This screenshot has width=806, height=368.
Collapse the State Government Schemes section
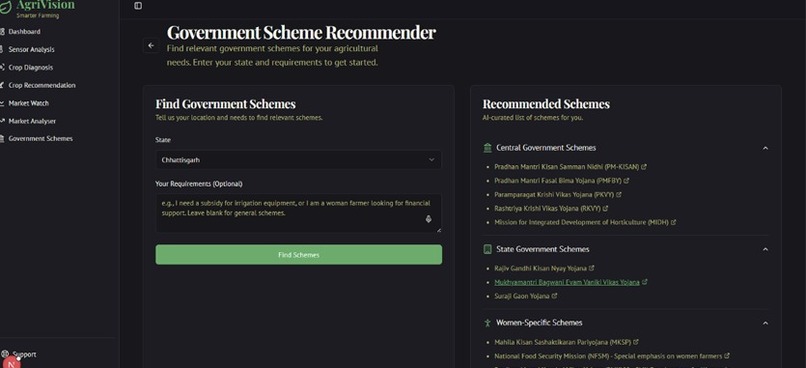[765, 249]
